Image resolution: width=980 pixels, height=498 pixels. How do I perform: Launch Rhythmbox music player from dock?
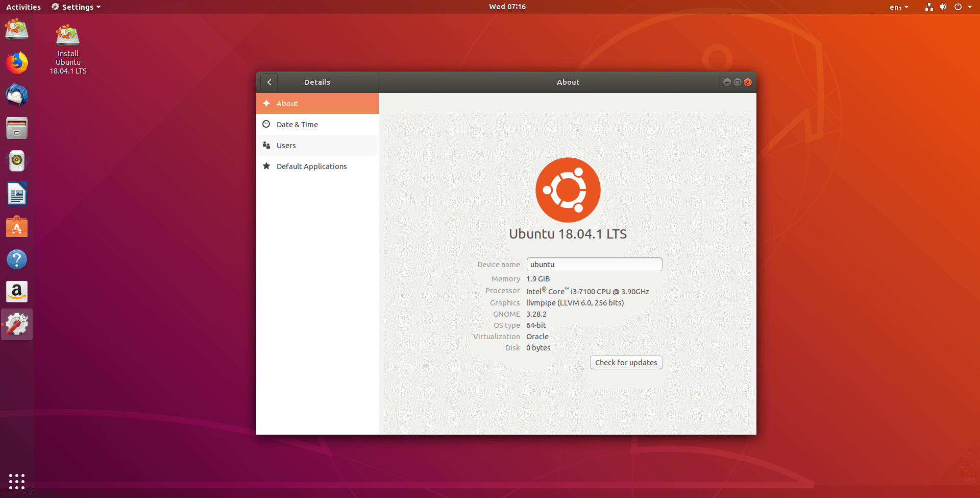tap(17, 161)
